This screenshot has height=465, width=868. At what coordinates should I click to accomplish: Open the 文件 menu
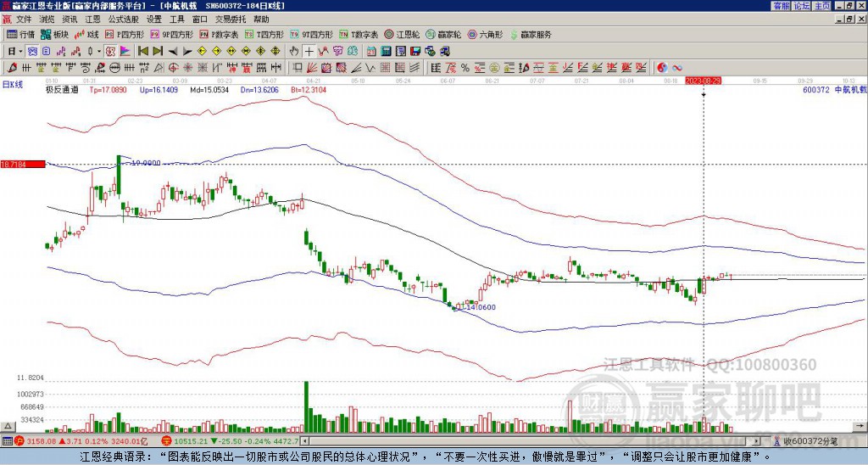click(x=24, y=20)
